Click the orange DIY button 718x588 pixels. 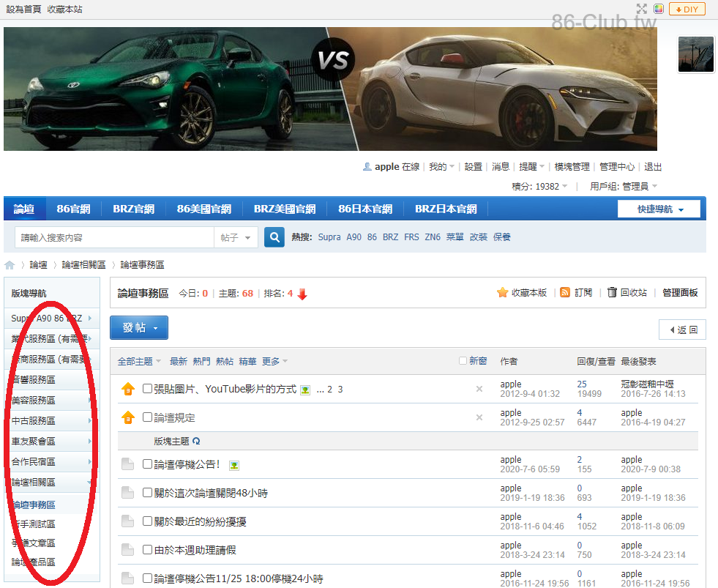pos(687,9)
